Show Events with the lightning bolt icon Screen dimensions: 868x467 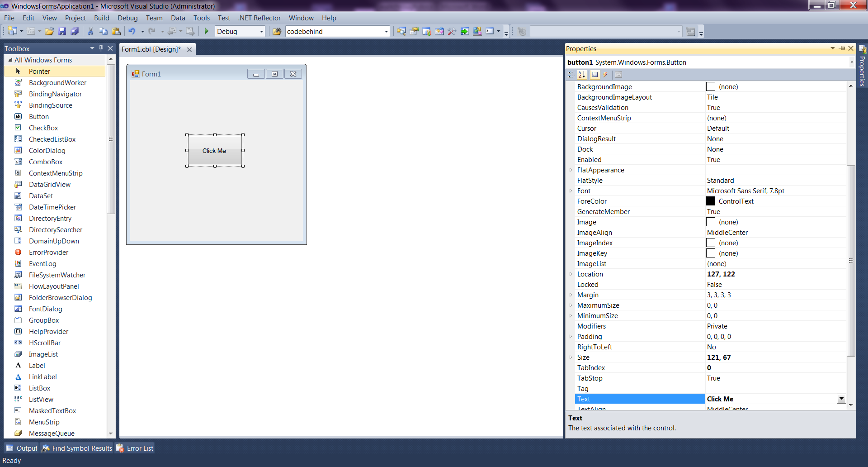pyautogui.click(x=605, y=75)
